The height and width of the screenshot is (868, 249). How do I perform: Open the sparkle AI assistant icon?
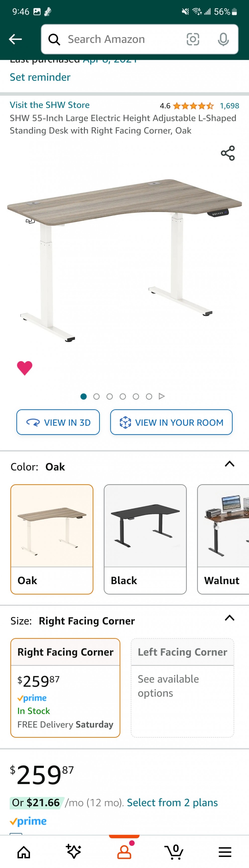coord(73,852)
